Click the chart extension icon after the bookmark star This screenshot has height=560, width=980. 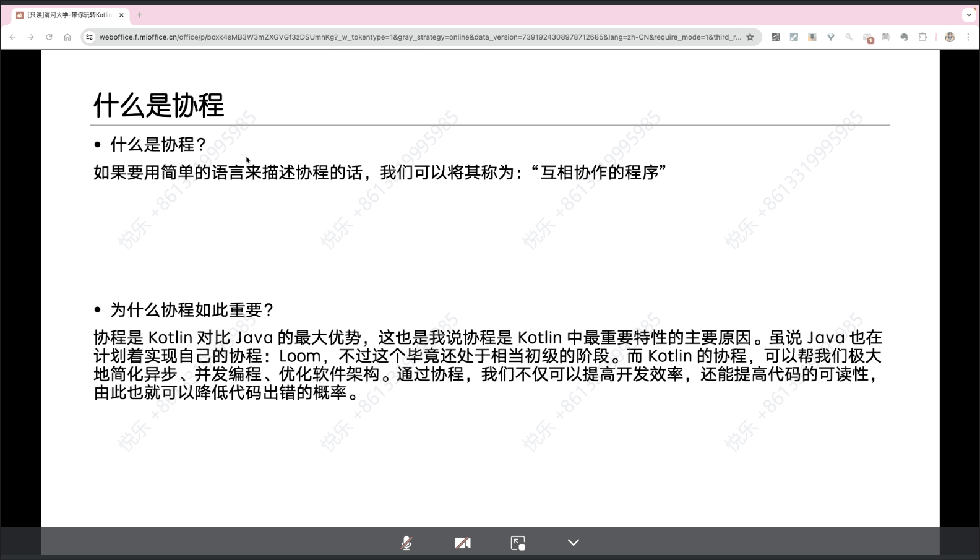click(x=775, y=37)
